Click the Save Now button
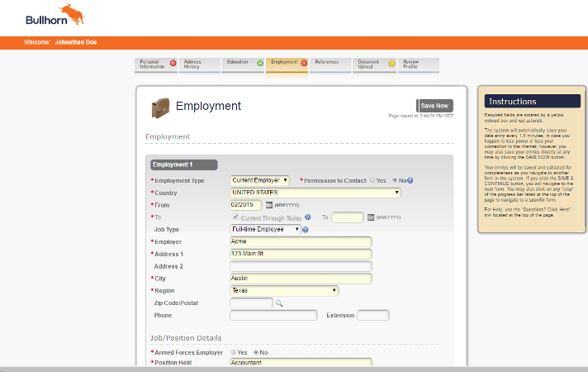This screenshot has width=588, height=372. click(434, 106)
